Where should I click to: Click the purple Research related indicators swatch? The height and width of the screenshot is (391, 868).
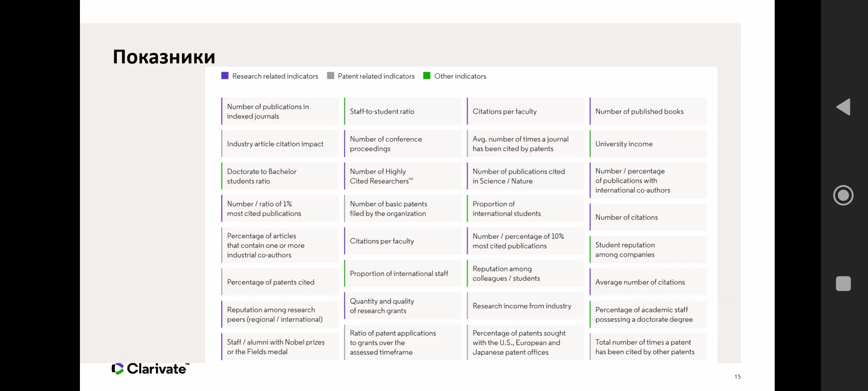[x=225, y=76]
